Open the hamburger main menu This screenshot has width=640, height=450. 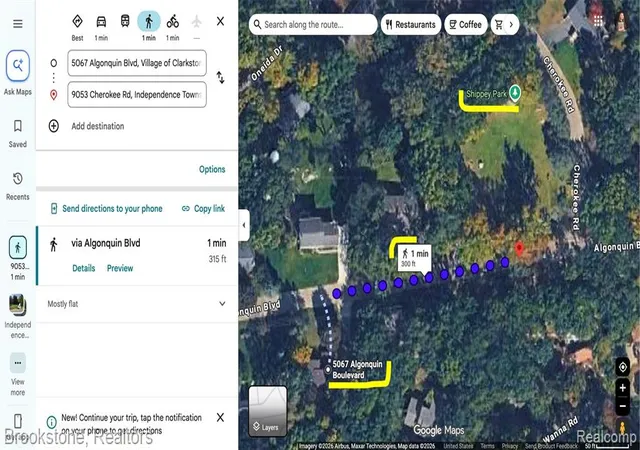pos(18,24)
